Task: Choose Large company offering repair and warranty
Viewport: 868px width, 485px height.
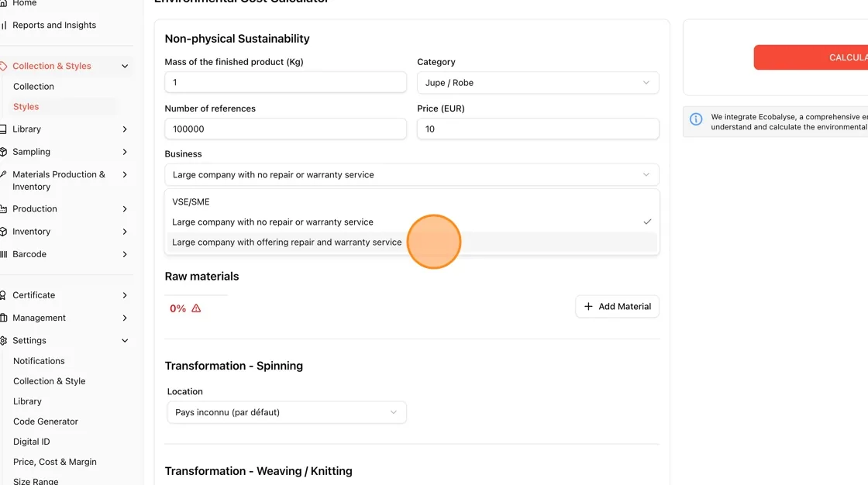Action: (412, 242)
